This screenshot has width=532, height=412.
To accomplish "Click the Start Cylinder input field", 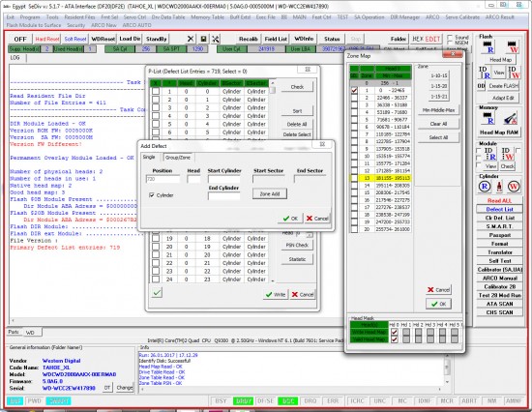I will [x=224, y=179].
